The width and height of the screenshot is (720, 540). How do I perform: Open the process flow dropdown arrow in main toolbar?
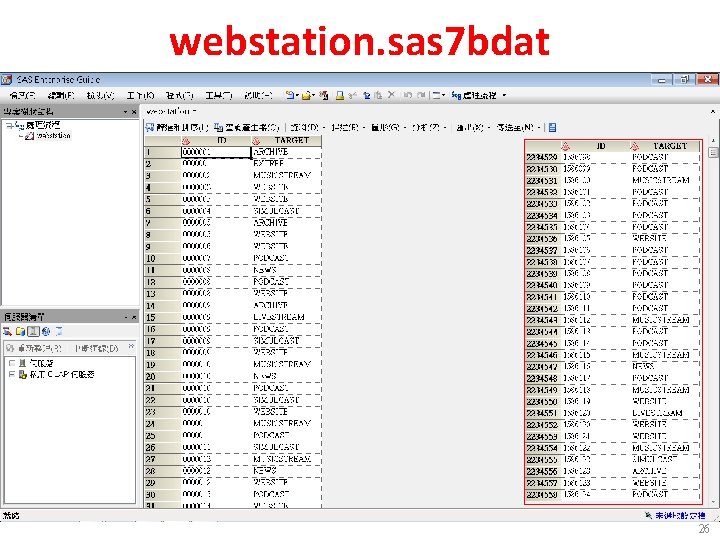[x=504, y=95]
